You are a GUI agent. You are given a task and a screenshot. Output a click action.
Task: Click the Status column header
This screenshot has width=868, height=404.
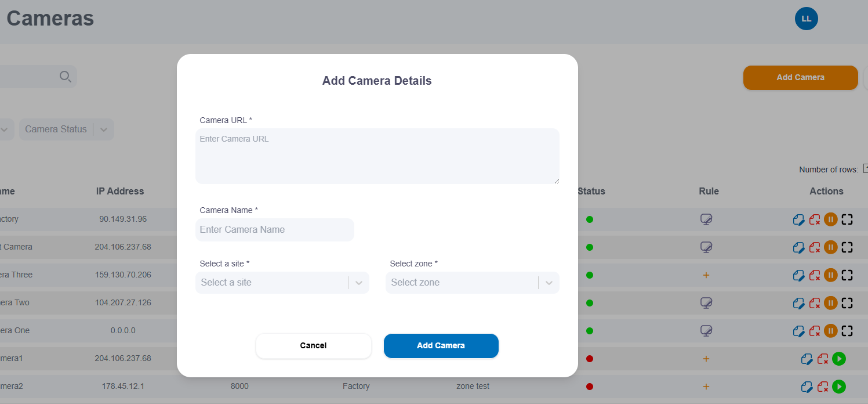[x=591, y=191]
